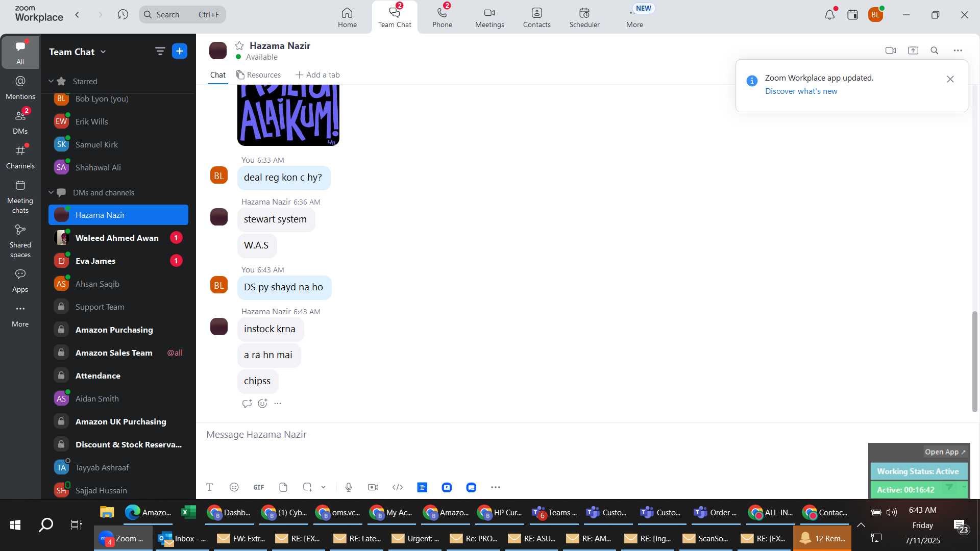The height and width of the screenshot is (551, 980).
Task: Select the All chats sidebar icon
Action: tap(20, 52)
